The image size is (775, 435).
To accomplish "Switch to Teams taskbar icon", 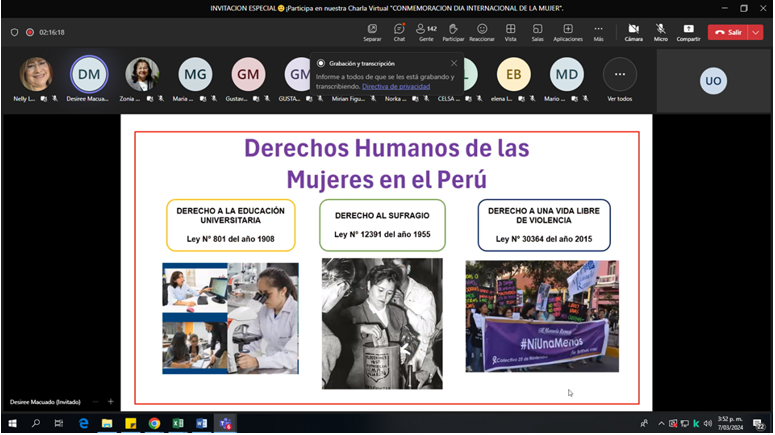I will click(x=225, y=424).
